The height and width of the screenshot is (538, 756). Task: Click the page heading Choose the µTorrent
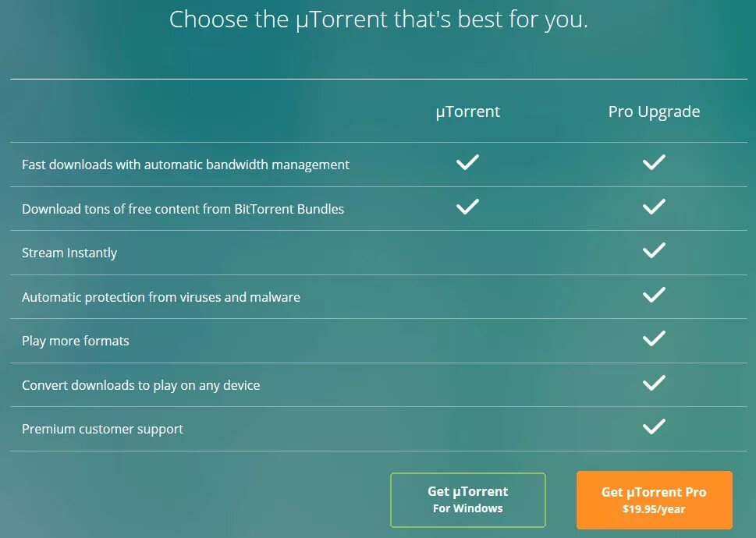(x=378, y=19)
